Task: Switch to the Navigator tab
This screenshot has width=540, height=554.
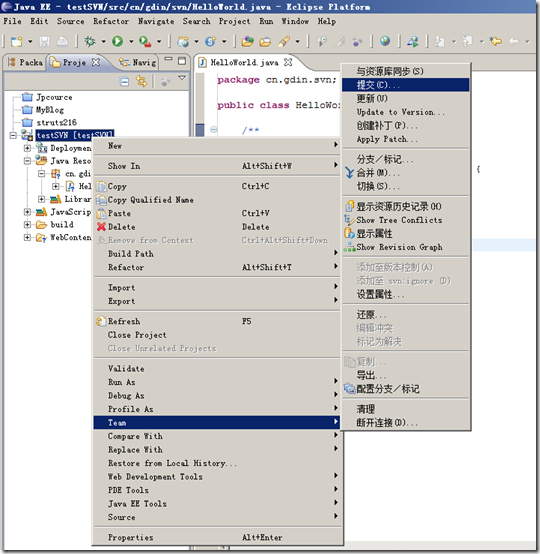Action: click(137, 63)
